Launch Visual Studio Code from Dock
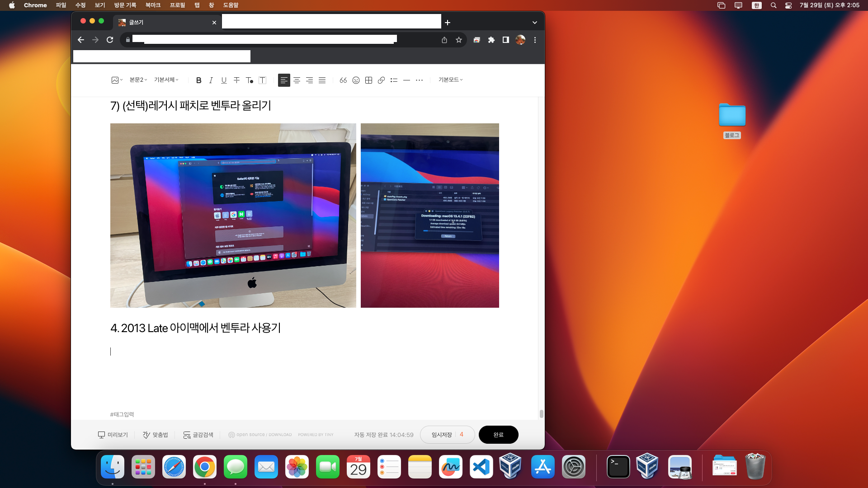Viewport: 868px width, 488px height. 481,467
